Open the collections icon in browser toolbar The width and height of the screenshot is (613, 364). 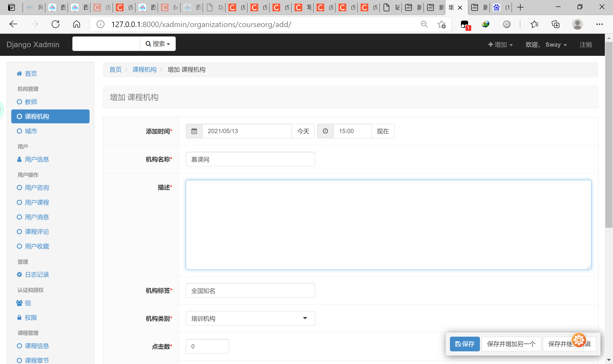point(555,24)
